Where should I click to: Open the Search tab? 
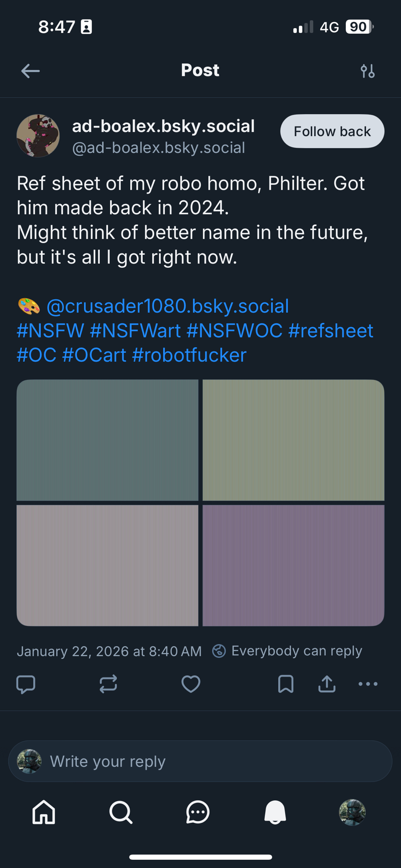click(x=121, y=812)
